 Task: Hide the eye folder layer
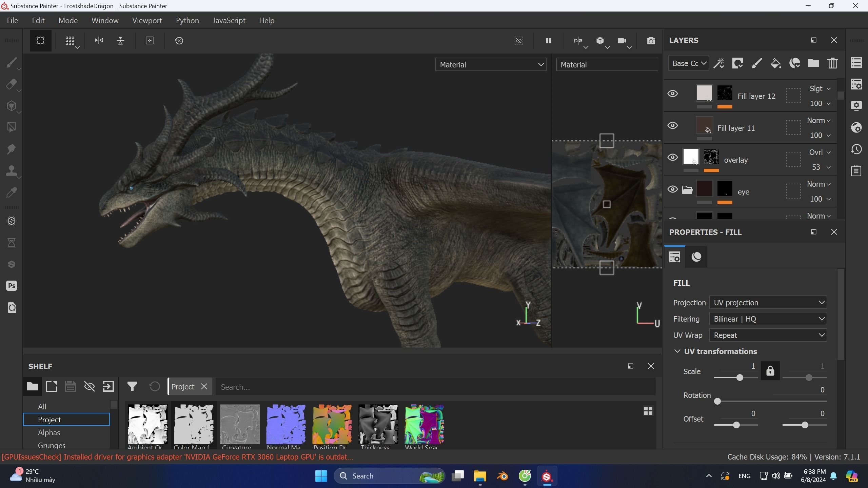click(673, 189)
